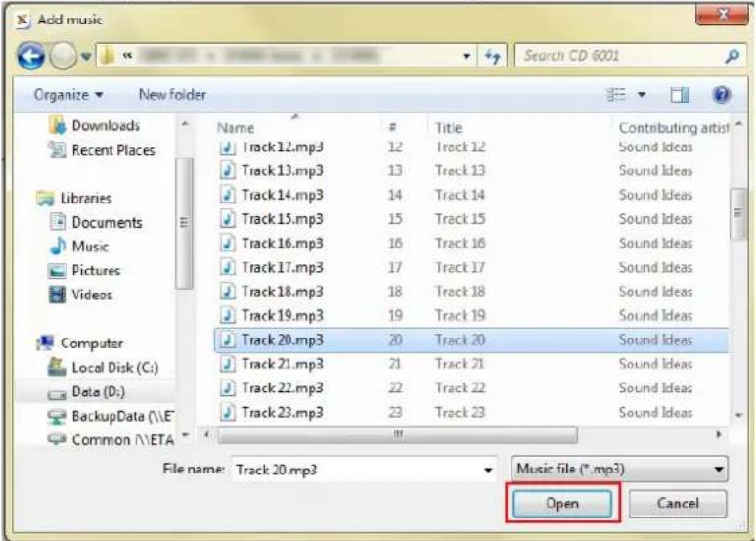Screen dimensions: 756x541
Task: Click the folder icon in address bar
Action: click(x=108, y=56)
